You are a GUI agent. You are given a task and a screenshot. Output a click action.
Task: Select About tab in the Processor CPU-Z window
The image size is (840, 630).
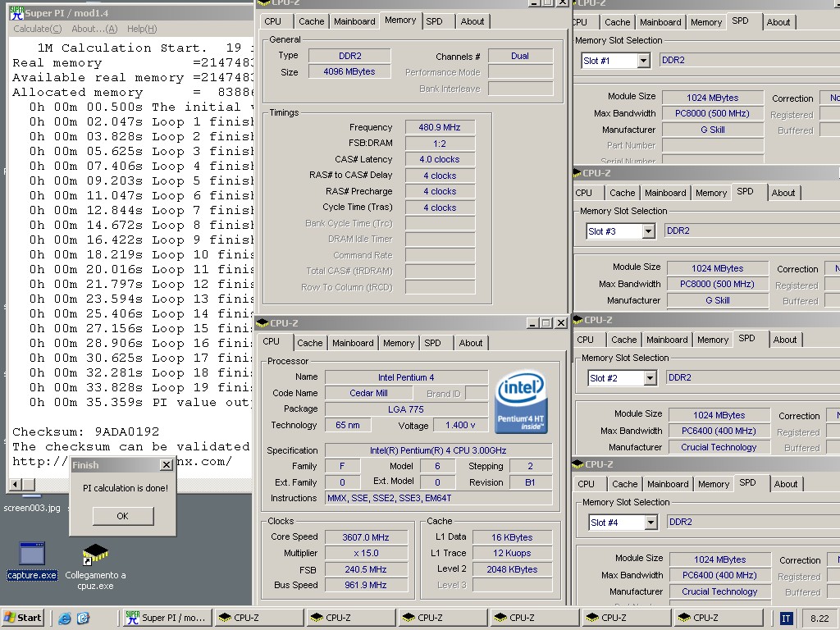(471, 343)
